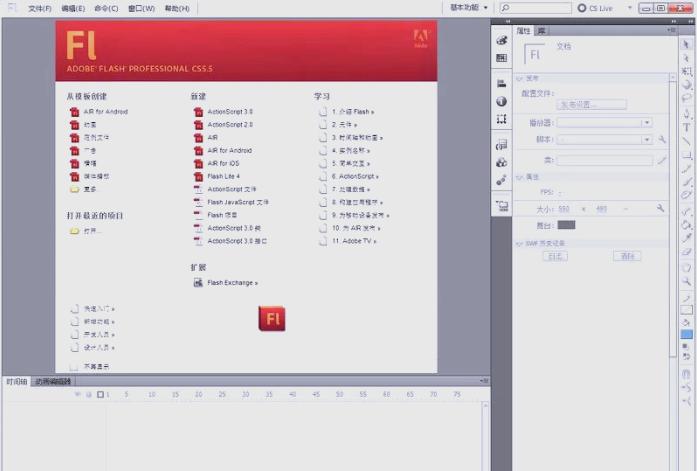The height and width of the screenshot is (471, 697).
Task: Click the search field in top bar
Action: (536, 8)
